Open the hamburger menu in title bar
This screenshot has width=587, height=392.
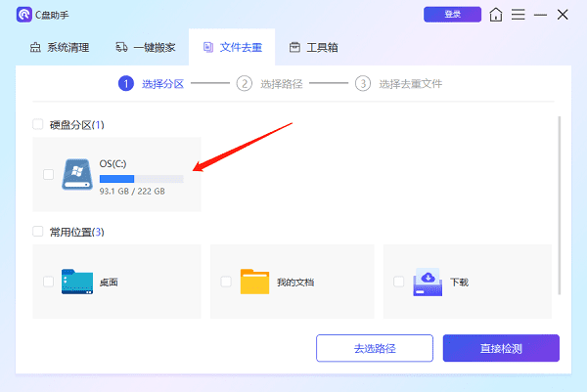tap(519, 15)
